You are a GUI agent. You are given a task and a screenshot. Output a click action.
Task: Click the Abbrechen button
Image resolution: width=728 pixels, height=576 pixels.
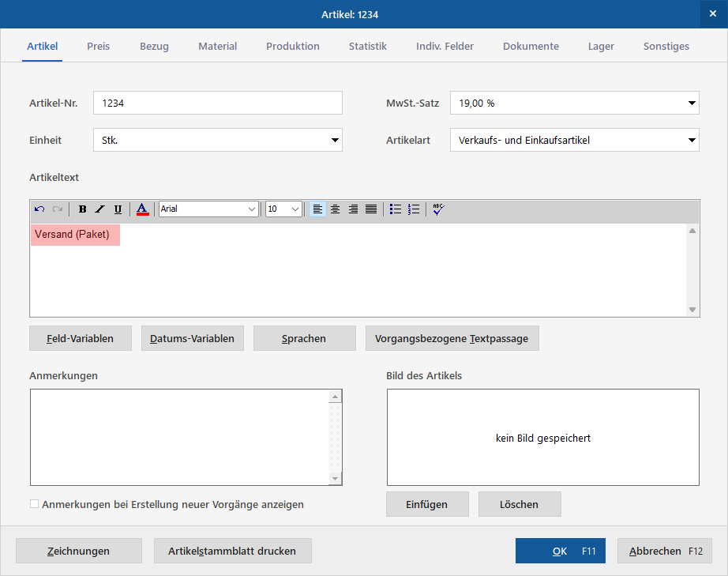(664, 551)
